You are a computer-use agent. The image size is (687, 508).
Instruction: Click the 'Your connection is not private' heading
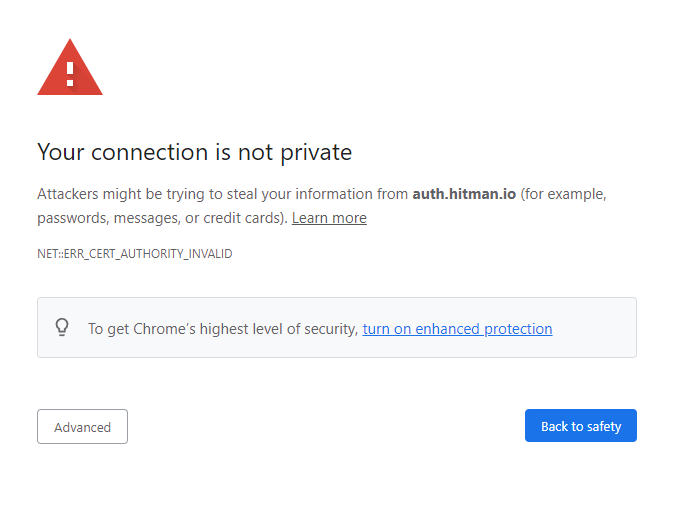[x=195, y=153]
